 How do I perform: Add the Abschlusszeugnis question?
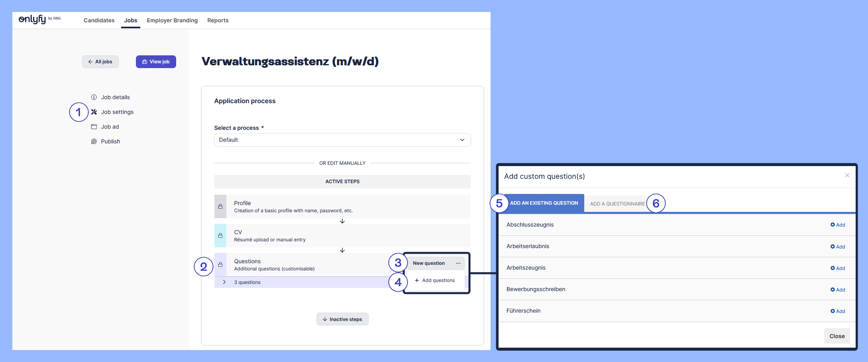[838, 225]
